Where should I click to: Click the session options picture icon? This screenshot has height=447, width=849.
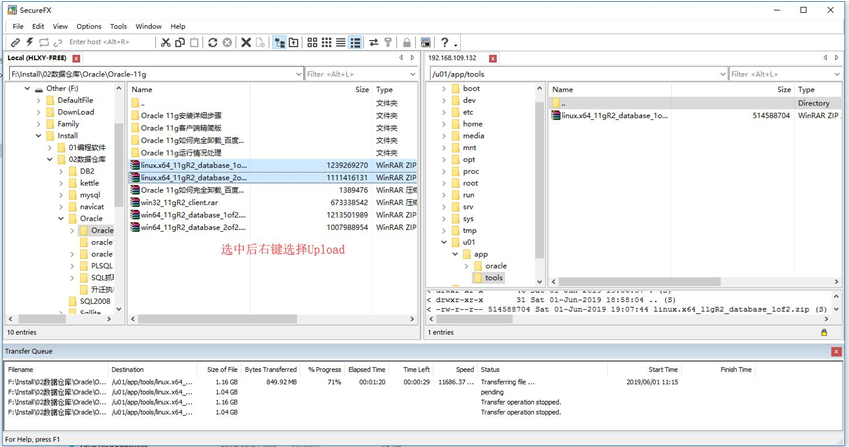coord(426,42)
